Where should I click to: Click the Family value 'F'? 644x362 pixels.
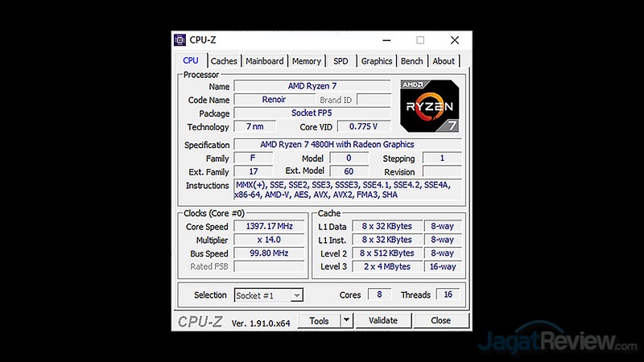(x=253, y=158)
